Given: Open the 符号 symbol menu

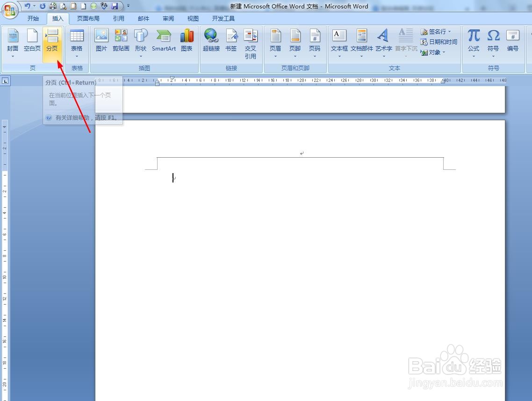Looking at the screenshot, I should click(x=493, y=44).
